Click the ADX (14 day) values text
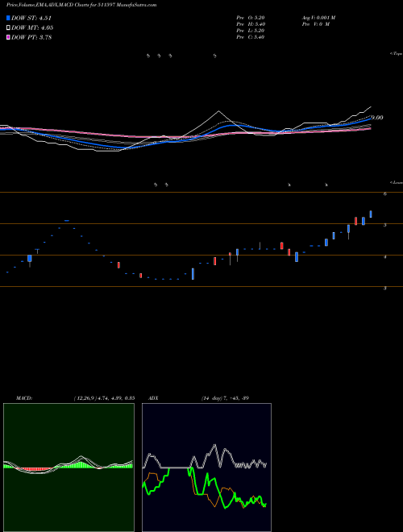Viewport: 403px width, 532px height. pos(225,398)
